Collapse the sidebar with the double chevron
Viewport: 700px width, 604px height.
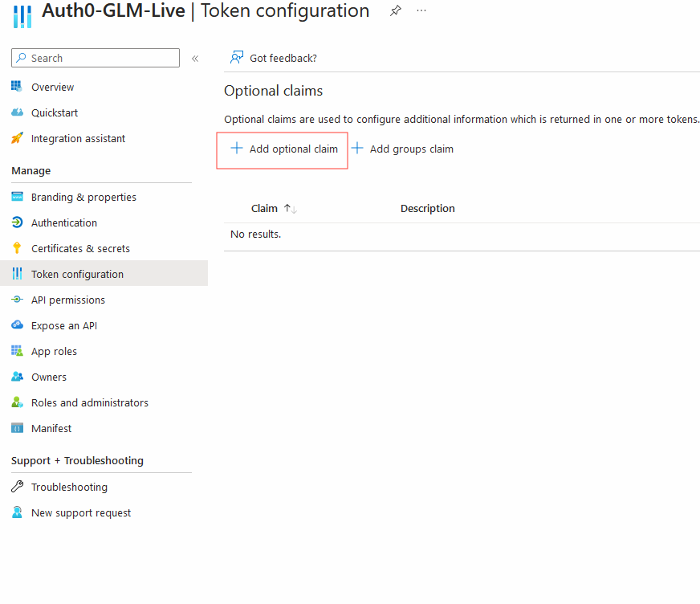(195, 59)
